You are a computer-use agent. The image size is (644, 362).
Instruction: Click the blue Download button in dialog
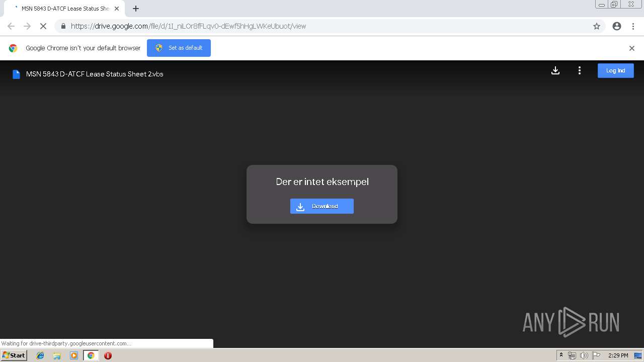point(322,206)
